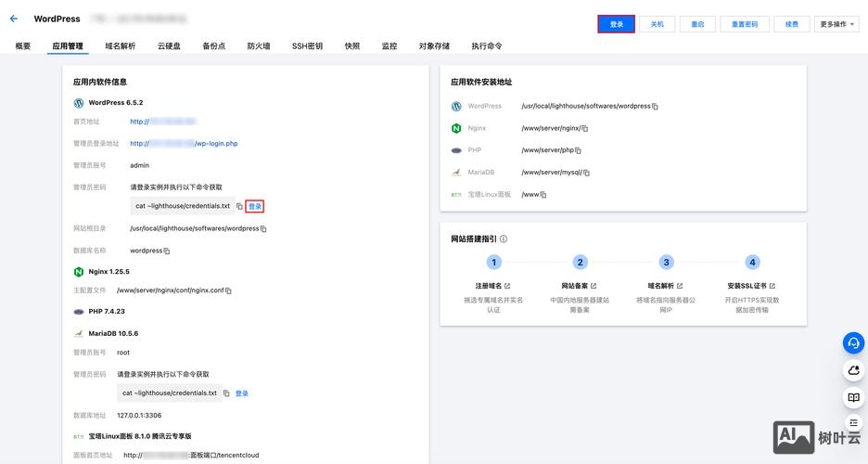Image resolution: width=868 pixels, height=464 pixels.
Task: Click the blue 登录 button at top
Action: point(616,24)
